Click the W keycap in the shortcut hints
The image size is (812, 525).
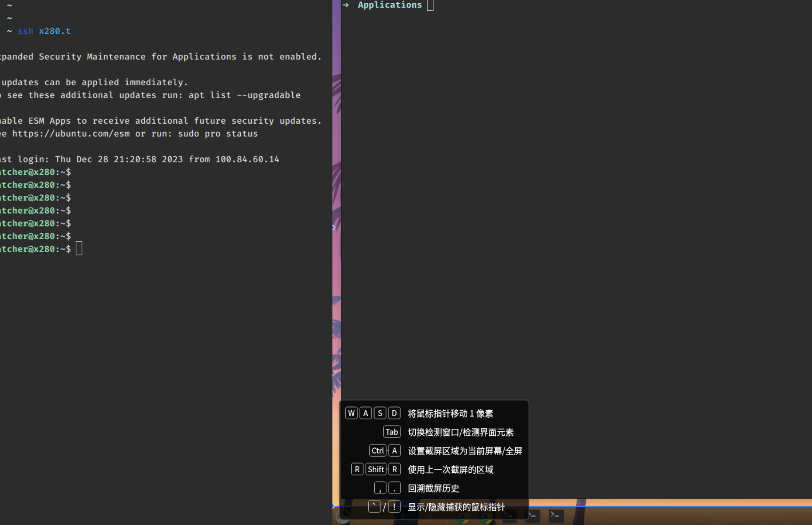pos(351,413)
